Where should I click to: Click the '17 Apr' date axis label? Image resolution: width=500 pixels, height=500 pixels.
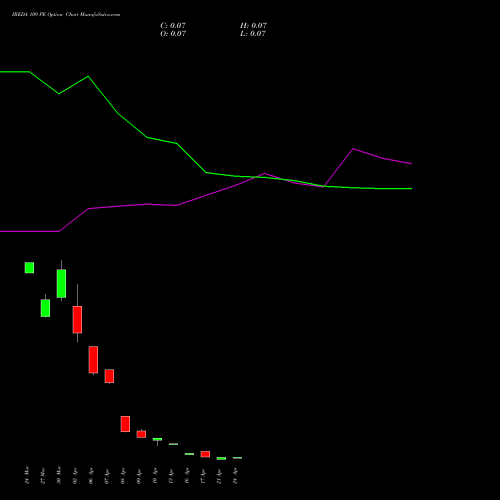pyautogui.click(x=203, y=476)
